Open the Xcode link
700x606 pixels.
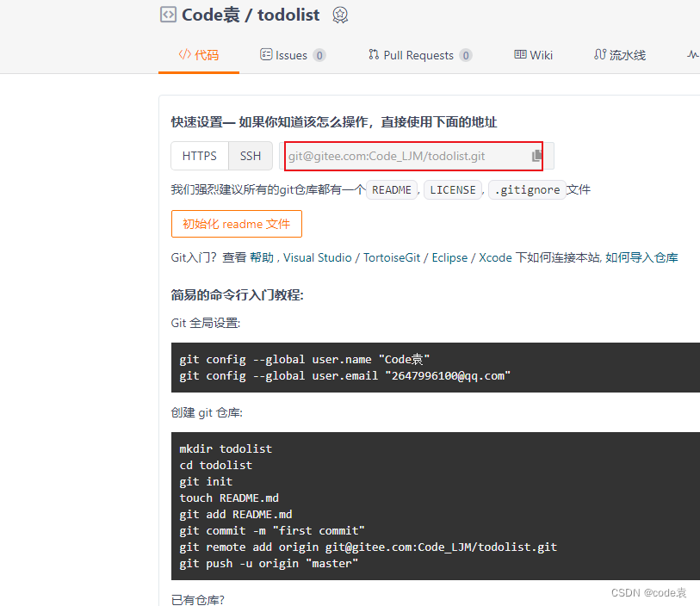[495, 257]
